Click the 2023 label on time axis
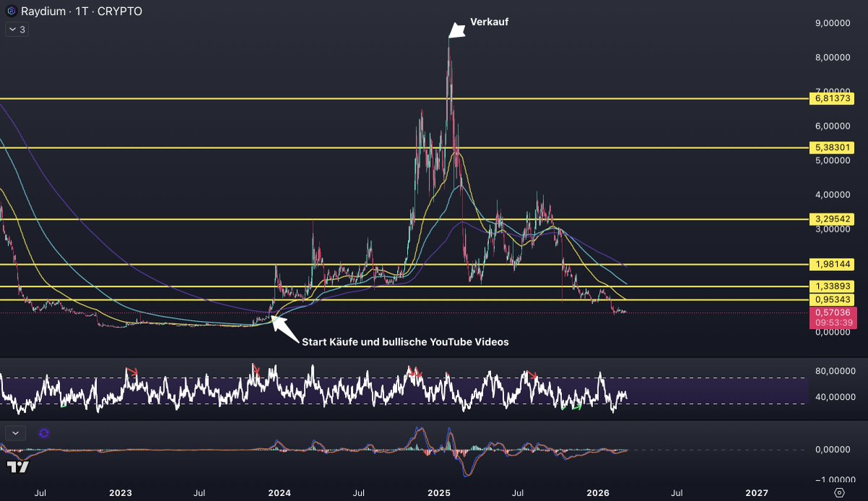 pyautogui.click(x=119, y=492)
